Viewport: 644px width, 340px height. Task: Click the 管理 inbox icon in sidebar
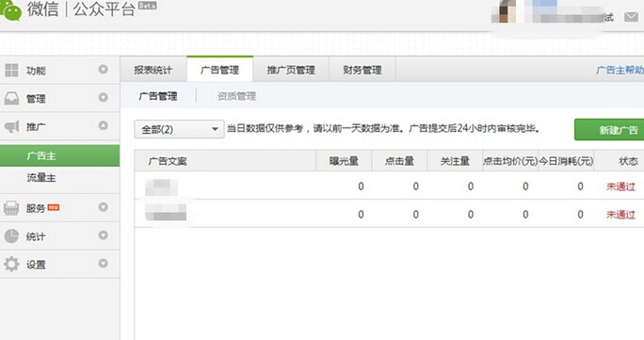click(x=11, y=99)
